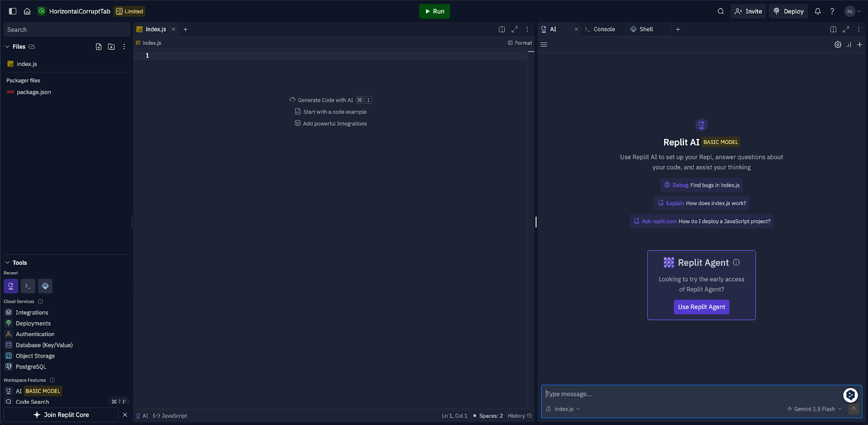Select Debug Find bugs in index.js
Image resolution: width=868 pixels, height=425 pixels.
(701, 185)
